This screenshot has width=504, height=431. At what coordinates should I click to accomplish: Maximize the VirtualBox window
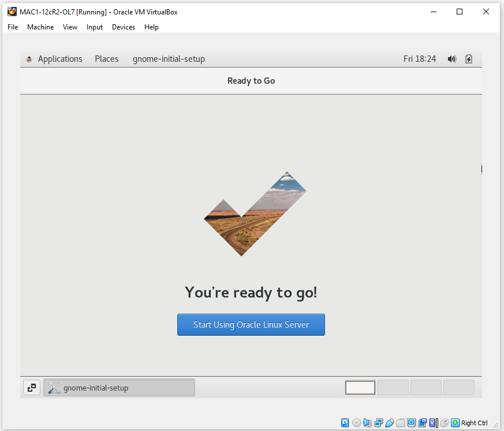tap(460, 12)
